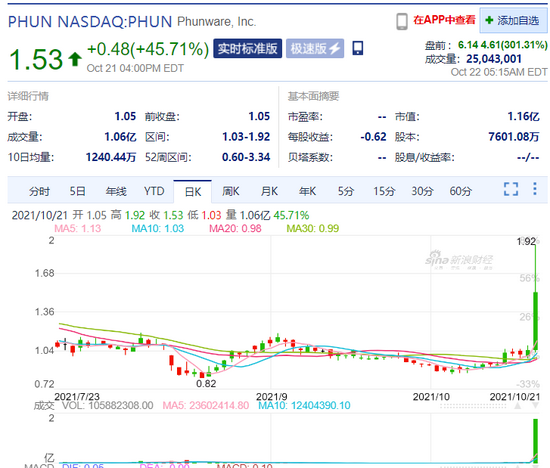Click the volume MA5: 23602414.80 label
The height and width of the screenshot is (468, 550).
coord(206,406)
